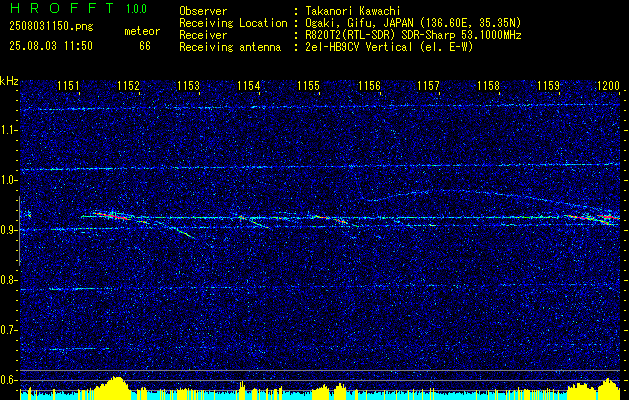The height and width of the screenshot is (400, 629).
Task: Click time marker 1152
Action: coord(128,85)
